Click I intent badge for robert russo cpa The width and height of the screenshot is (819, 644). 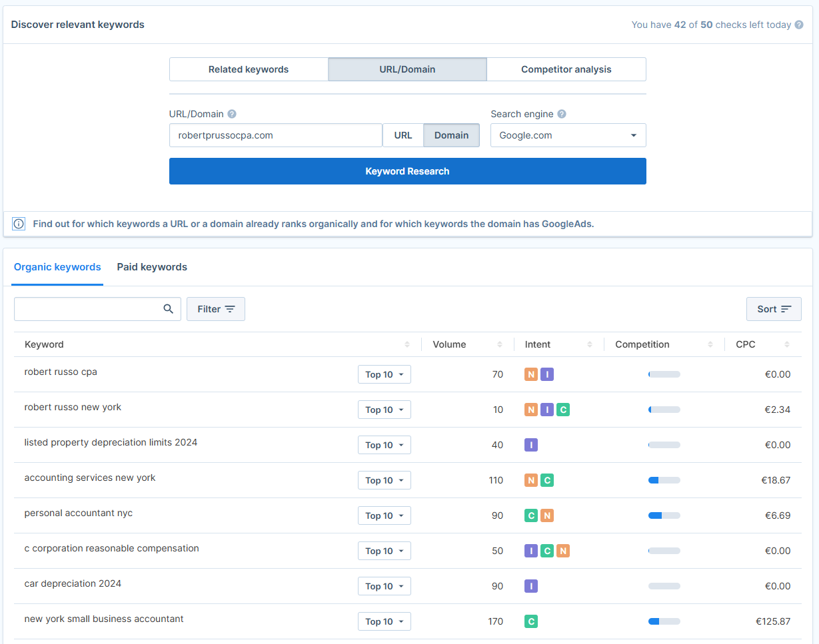(547, 374)
